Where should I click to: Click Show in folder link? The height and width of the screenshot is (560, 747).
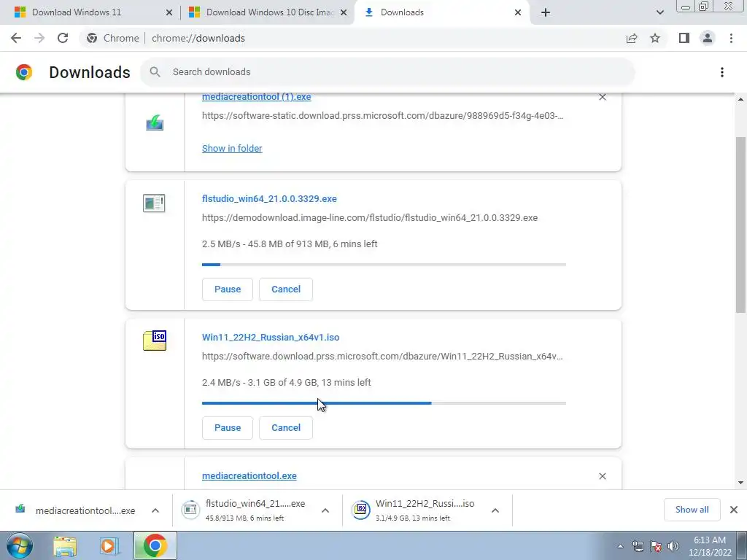[232, 148]
